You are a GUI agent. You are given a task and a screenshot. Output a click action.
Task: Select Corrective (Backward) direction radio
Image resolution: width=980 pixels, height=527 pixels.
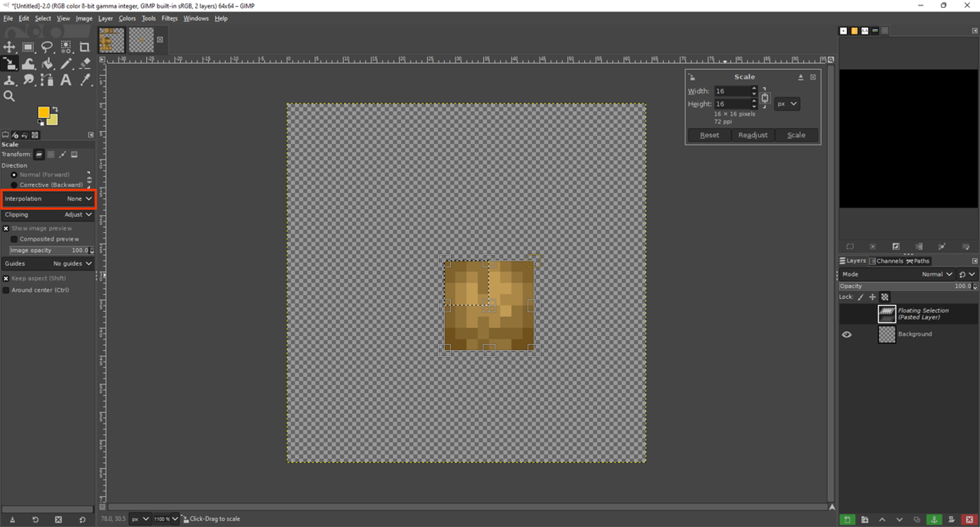coord(14,185)
